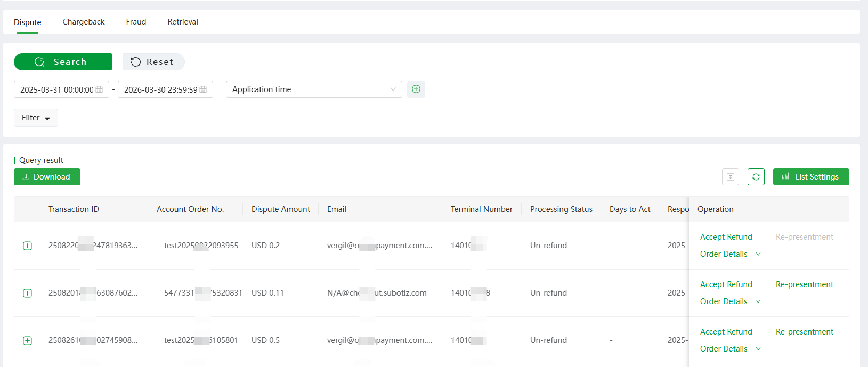
Task: Open the end date field 2026-03-30
Action: [165, 89]
